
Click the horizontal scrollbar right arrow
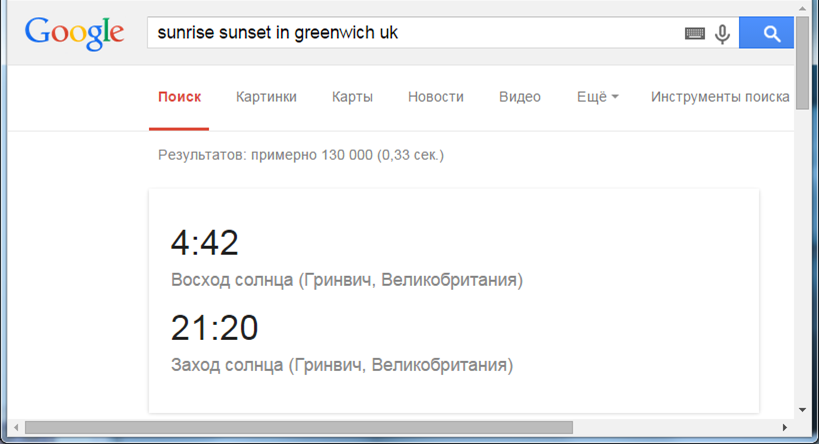tap(785, 427)
